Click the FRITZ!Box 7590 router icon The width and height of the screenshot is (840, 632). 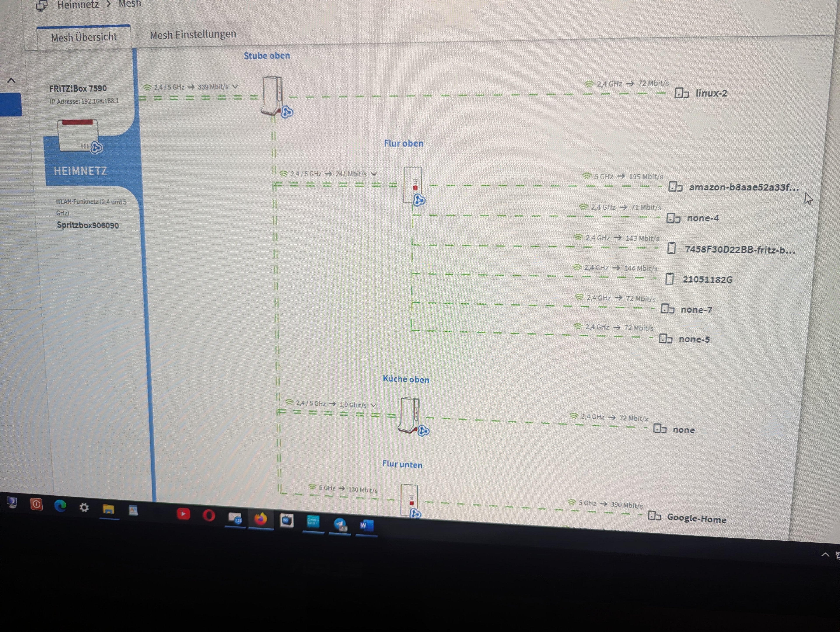point(78,135)
